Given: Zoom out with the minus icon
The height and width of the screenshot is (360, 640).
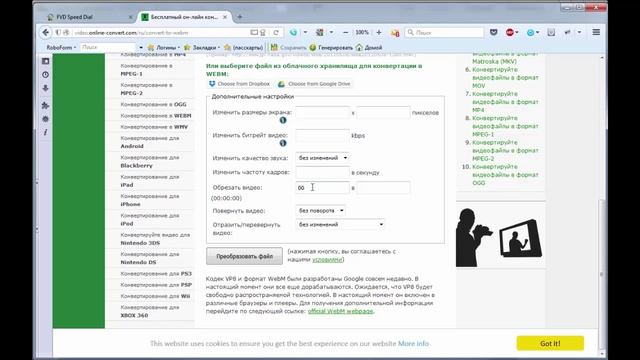Looking at the screenshot, I should point(346,32).
